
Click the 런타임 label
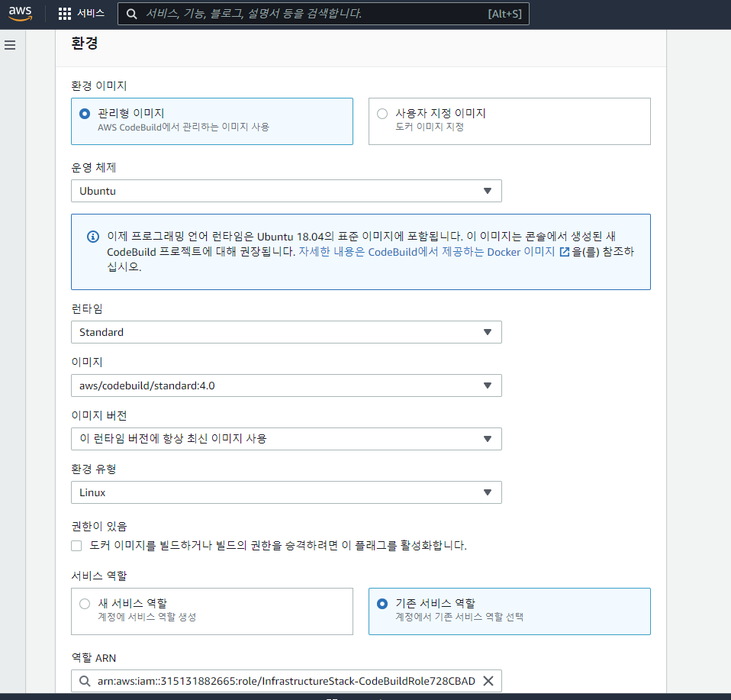(x=87, y=308)
